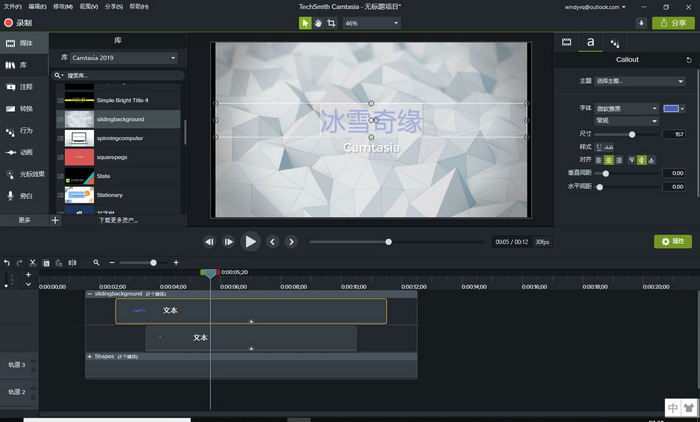Screen dimensions: 700x422
Task: Switch to visual properties tab icon
Action: pos(567,42)
